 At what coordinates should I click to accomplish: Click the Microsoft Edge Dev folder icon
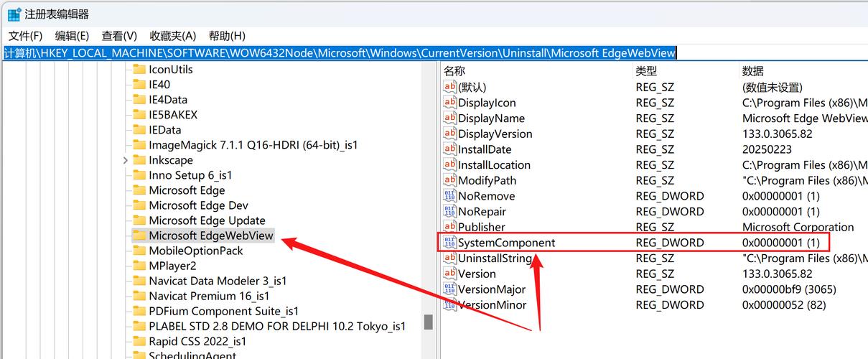point(139,205)
